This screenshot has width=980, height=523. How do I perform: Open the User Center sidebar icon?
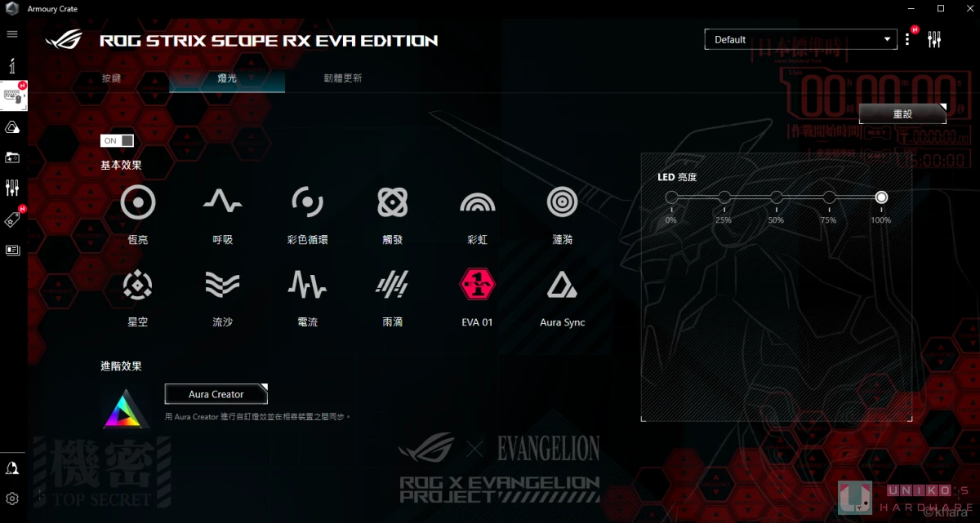[x=12, y=468]
